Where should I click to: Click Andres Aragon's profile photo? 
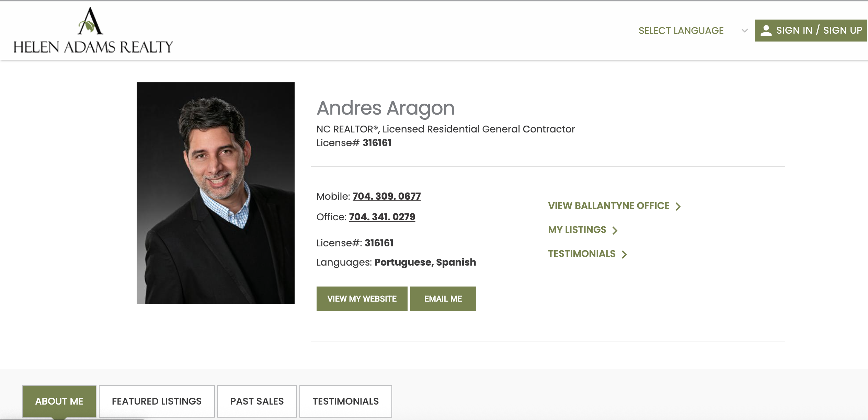pyautogui.click(x=216, y=193)
